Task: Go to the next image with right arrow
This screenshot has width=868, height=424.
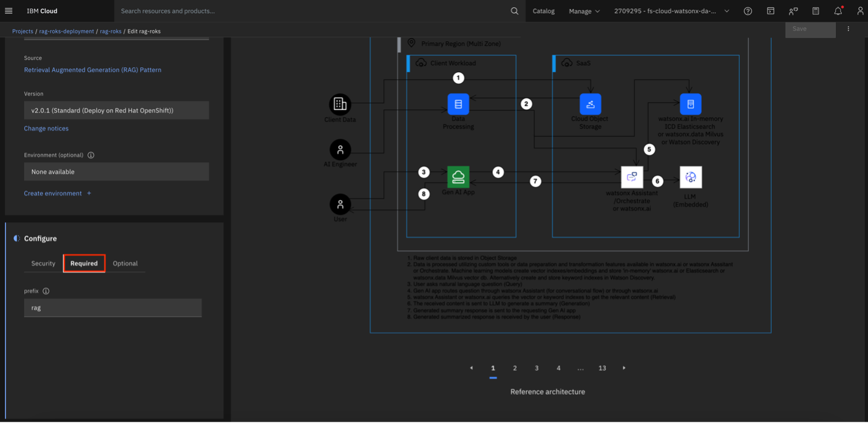Action: [624, 368]
